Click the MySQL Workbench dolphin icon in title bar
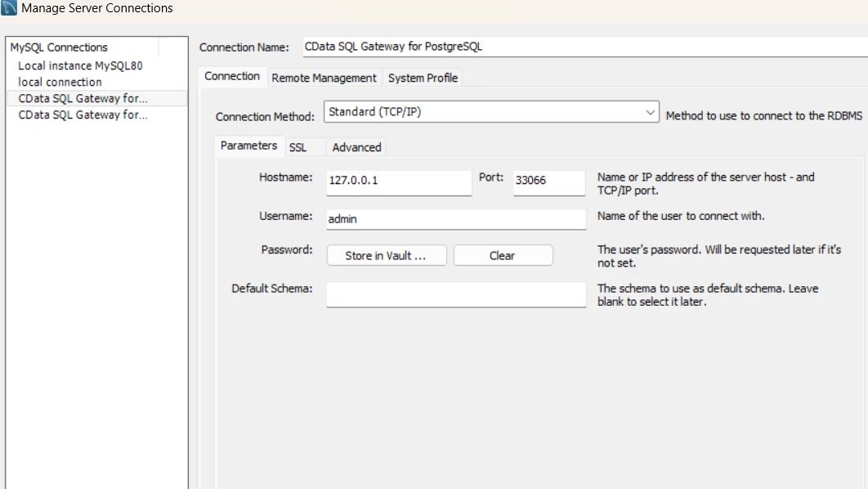This screenshot has height=489, width=868. 9,7
